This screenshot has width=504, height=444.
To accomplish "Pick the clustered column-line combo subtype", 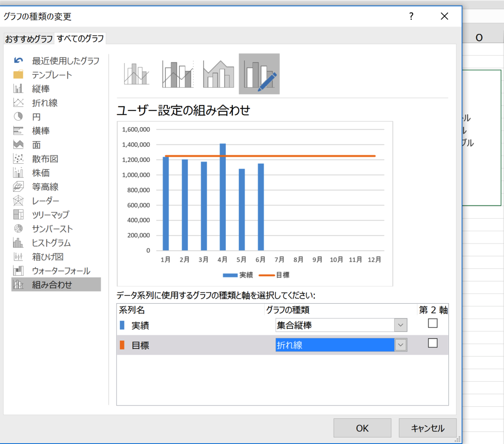I will [x=137, y=74].
